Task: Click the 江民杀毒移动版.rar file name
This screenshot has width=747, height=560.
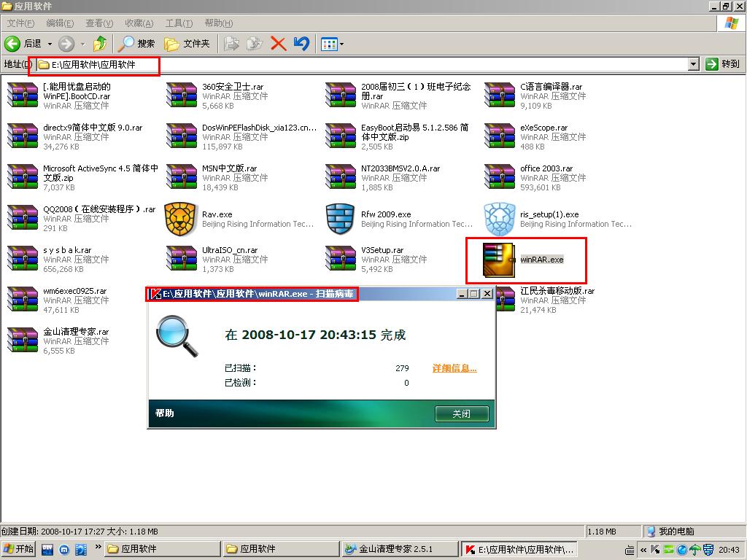Action: (x=557, y=291)
